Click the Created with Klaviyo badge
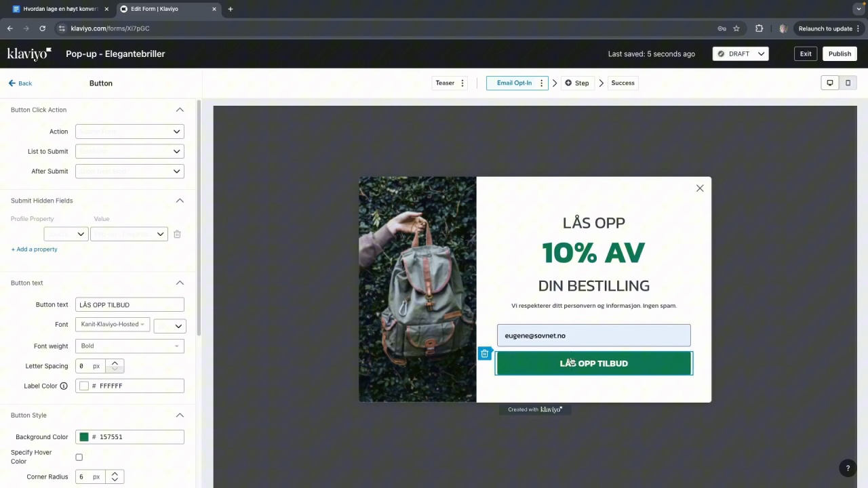This screenshot has height=488, width=868. coord(535,409)
